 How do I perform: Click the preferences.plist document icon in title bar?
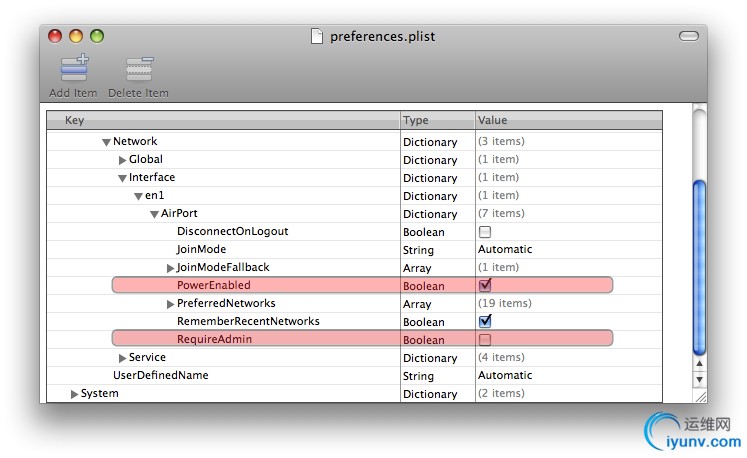tap(317, 37)
